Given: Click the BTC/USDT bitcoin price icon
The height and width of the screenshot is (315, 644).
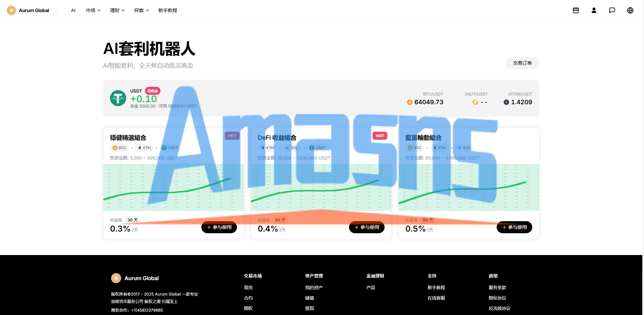Looking at the screenshot, I should tap(410, 102).
